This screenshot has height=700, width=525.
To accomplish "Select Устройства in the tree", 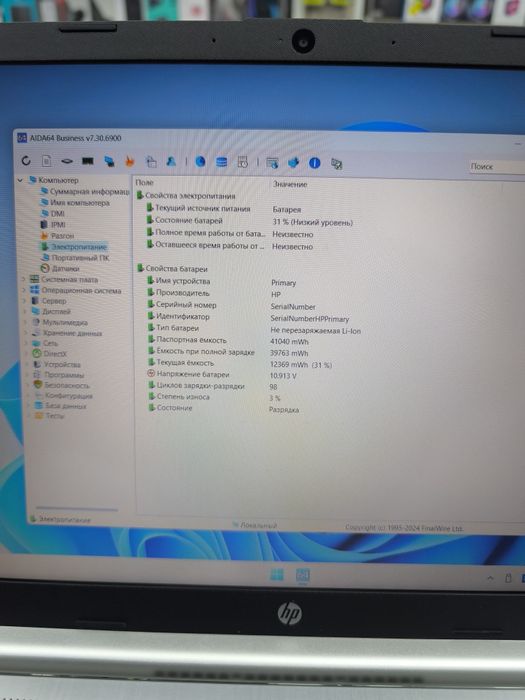I will (x=57, y=364).
